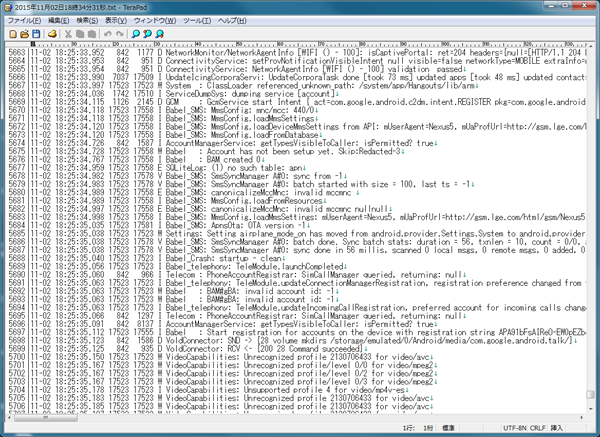600x437 pixels.
Task: Click the vertical scrollbar thumb
Action: pyautogui.click(x=590, y=394)
